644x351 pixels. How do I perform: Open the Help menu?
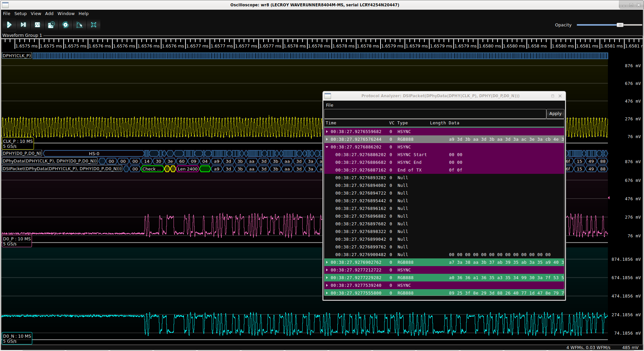[x=84, y=14]
